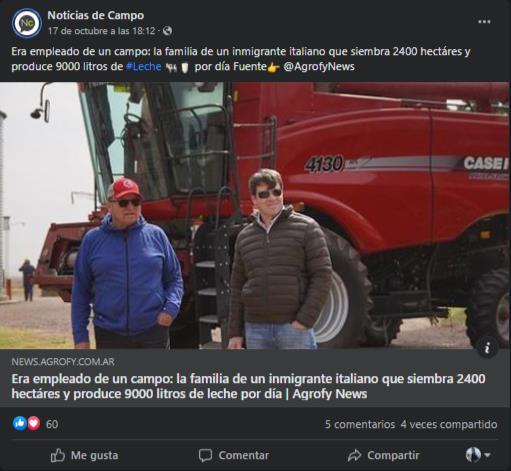The height and width of the screenshot is (471, 511).
Task: View the 60 reactions count
Action: (52, 424)
